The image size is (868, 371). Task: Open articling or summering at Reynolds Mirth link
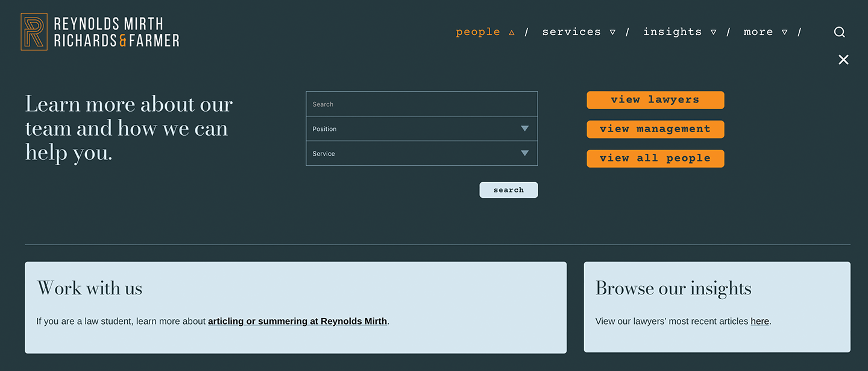[x=298, y=322]
